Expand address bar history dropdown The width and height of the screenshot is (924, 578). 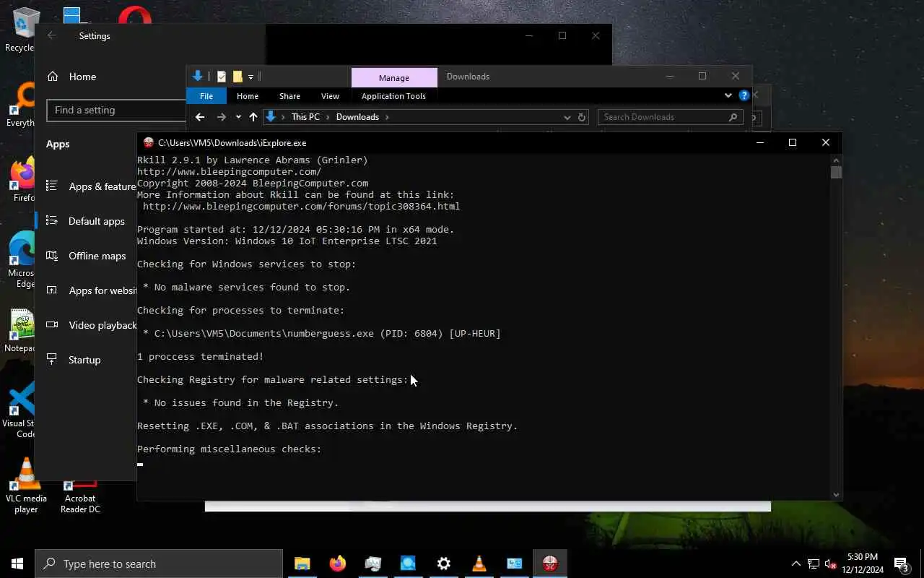click(x=567, y=117)
